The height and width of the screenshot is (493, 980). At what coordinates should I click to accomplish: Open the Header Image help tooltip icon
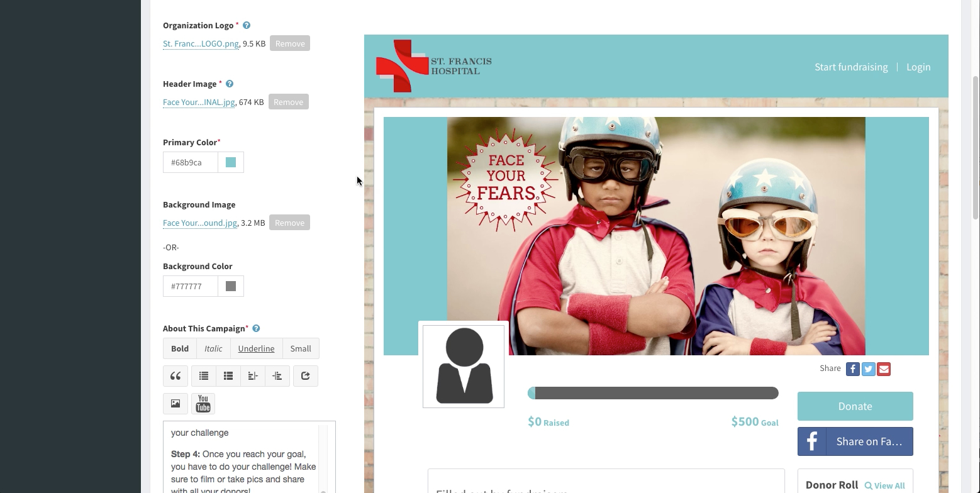(230, 84)
